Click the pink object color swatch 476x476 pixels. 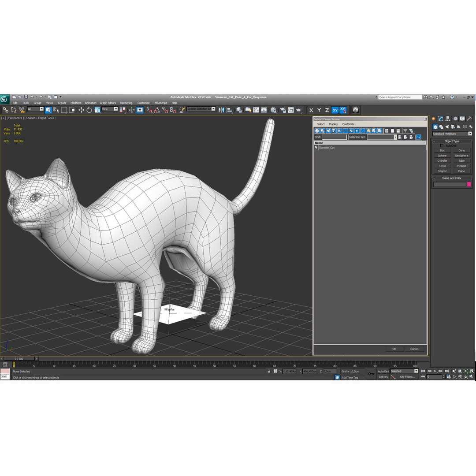(469, 184)
